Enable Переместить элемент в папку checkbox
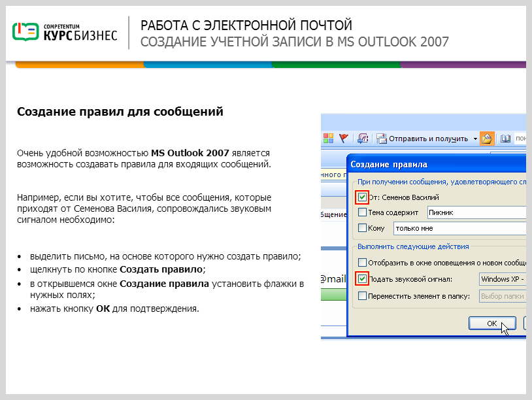 (x=362, y=296)
